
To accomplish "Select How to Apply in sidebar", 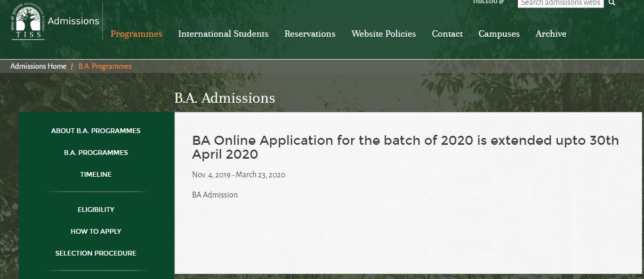I will (x=96, y=232).
